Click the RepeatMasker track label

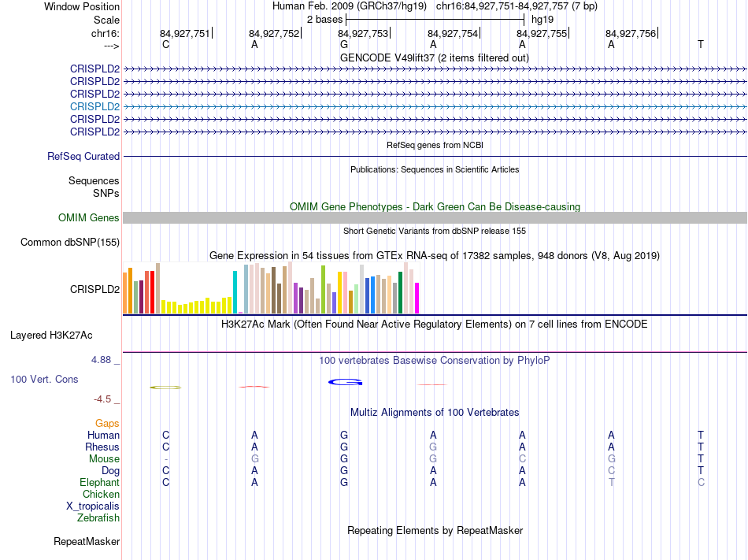pos(87,542)
